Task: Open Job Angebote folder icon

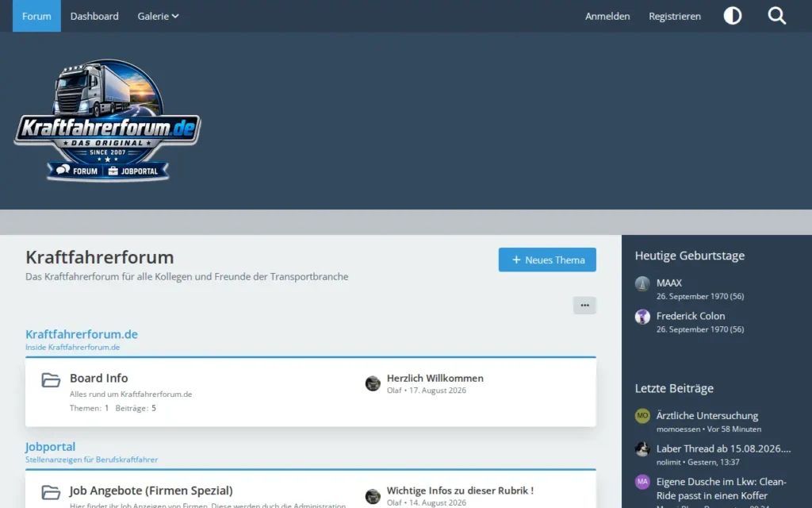Action: tap(51, 492)
